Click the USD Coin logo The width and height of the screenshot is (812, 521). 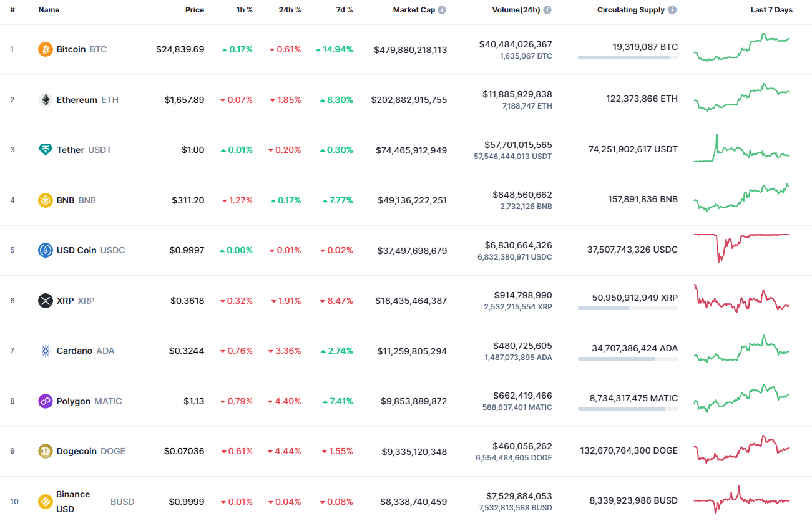click(44, 250)
